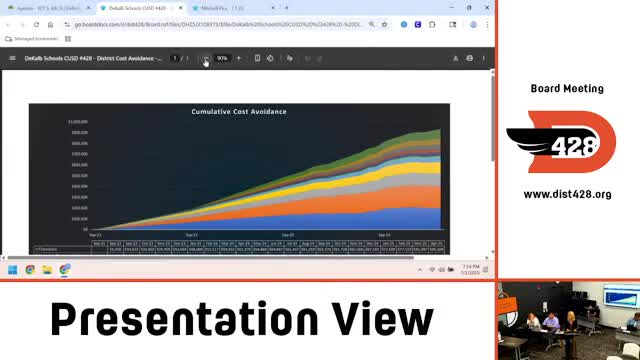Open the PDF annotation draw tool
The height and width of the screenshot is (360, 640).
click(x=290, y=58)
